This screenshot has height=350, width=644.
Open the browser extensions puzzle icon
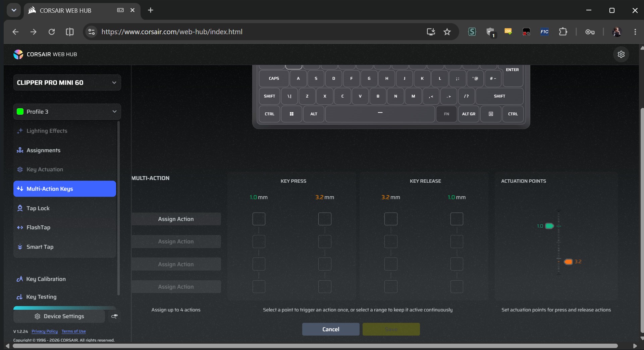pyautogui.click(x=563, y=32)
